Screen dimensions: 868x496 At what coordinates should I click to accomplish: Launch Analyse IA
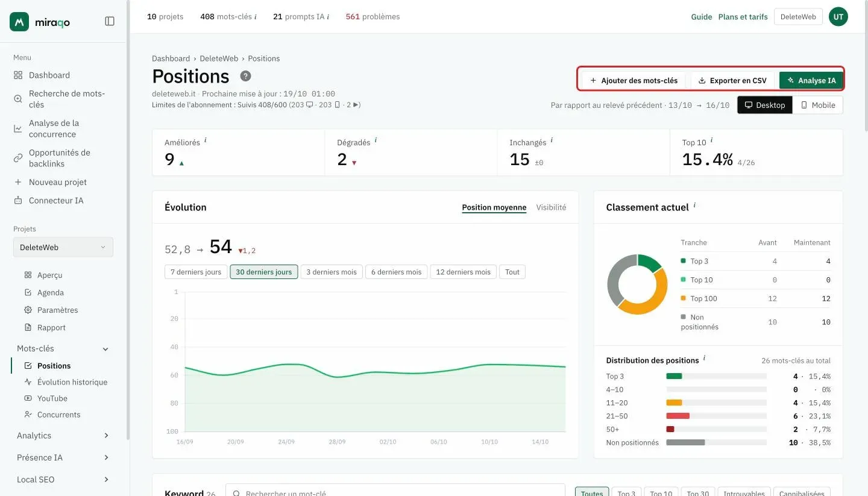point(811,81)
